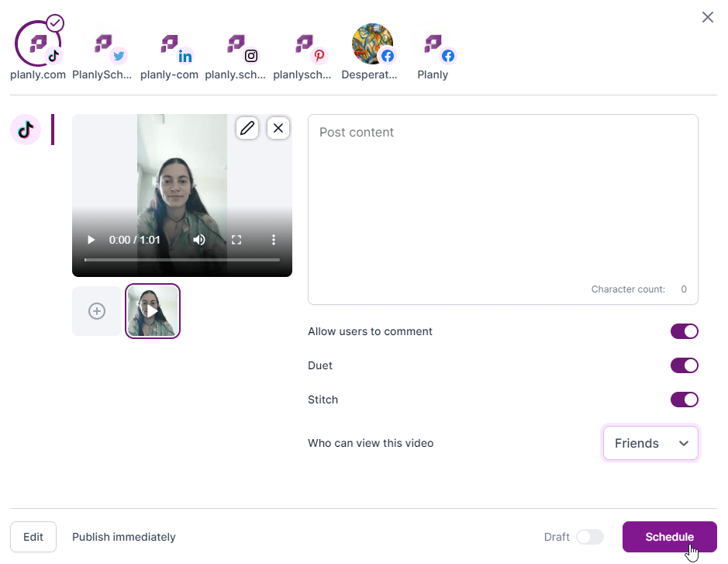Edit the video with pencil icon
This screenshot has width=728, height=564.
coord(247,128)
